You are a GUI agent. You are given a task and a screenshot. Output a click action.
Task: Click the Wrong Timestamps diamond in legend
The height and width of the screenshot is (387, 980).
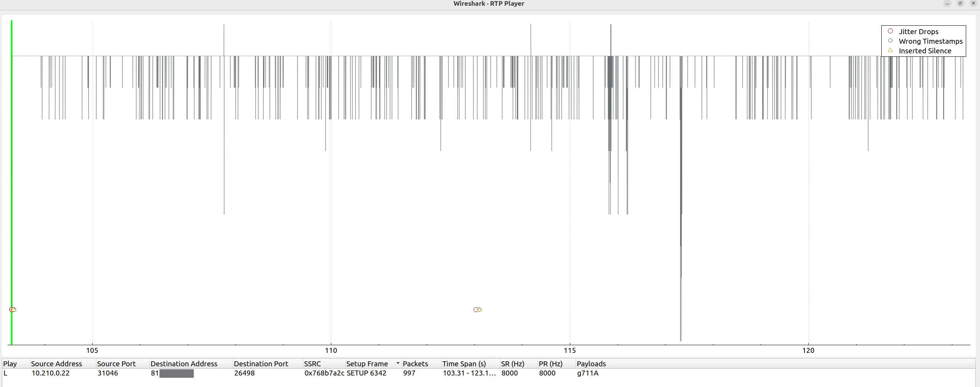pyautogui.click(x=890, y=41)
